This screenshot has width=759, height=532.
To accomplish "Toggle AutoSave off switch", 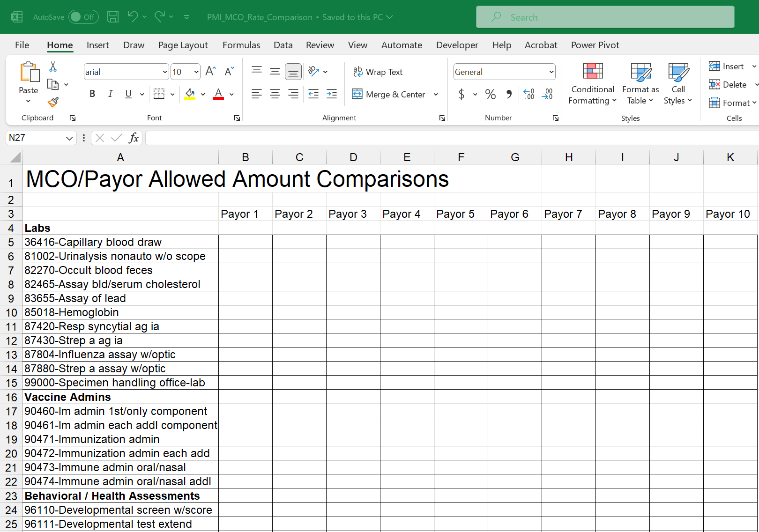I will tap(82, 16).
